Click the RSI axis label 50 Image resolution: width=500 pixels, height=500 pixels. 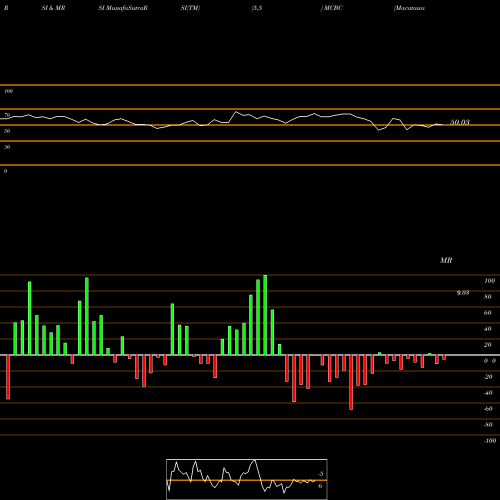7,131
